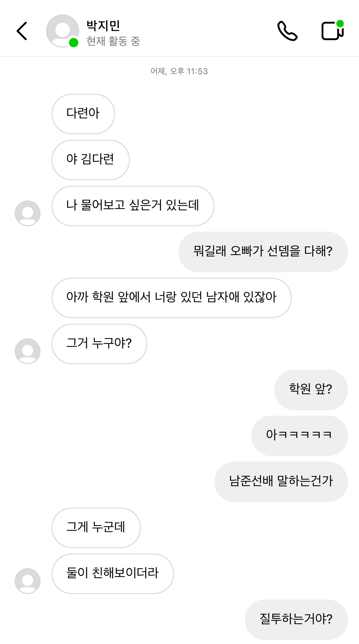Open 박지민 contact name in header
The height and width of the screenshot is (644, 359).
(x=103, y=25)
